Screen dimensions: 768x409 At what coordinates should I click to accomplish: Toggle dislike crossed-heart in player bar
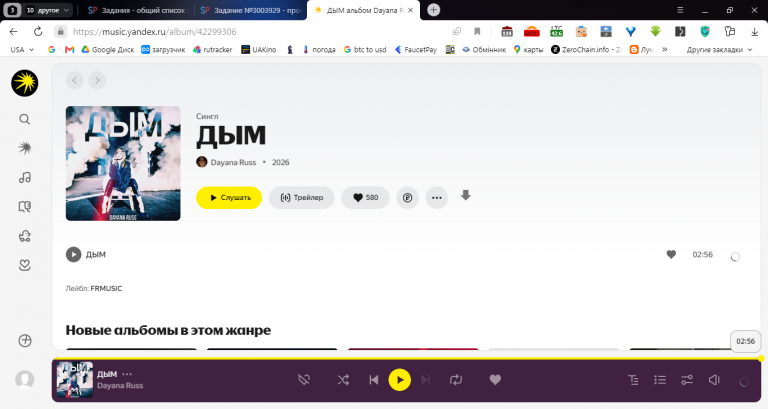(304, 380)
